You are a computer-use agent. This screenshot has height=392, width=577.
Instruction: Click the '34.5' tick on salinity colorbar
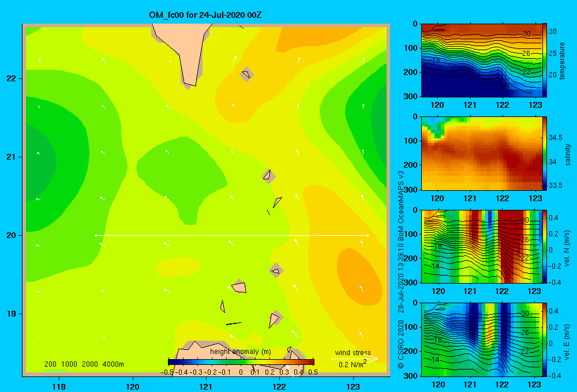(556, 138)
